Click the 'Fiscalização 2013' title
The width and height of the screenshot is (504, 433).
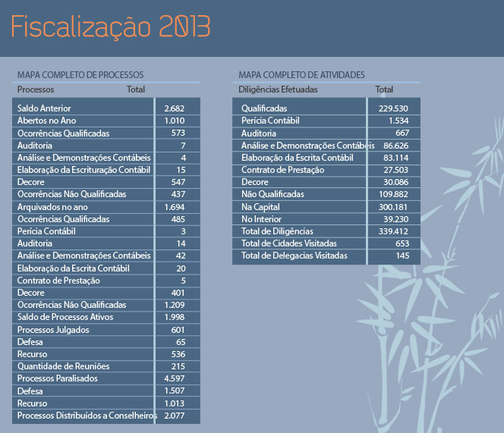[111, 27]
